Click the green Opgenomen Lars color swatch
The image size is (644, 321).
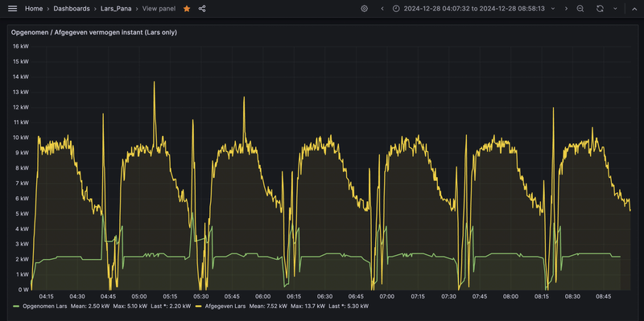tap(16, 307)
